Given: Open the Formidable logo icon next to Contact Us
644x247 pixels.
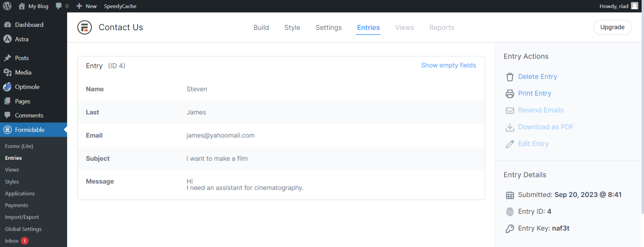Looking at the screenshot, I should click(x=84, y=27).
